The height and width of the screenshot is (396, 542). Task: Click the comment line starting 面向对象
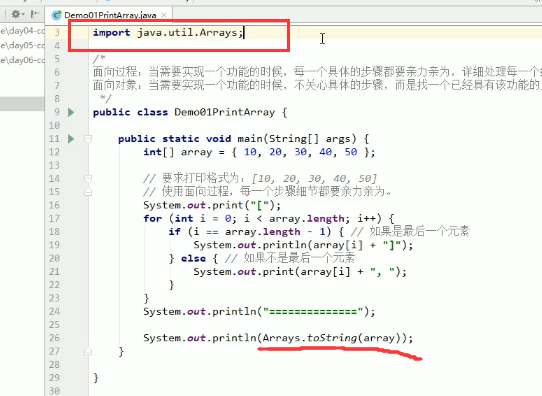(316, 85)
